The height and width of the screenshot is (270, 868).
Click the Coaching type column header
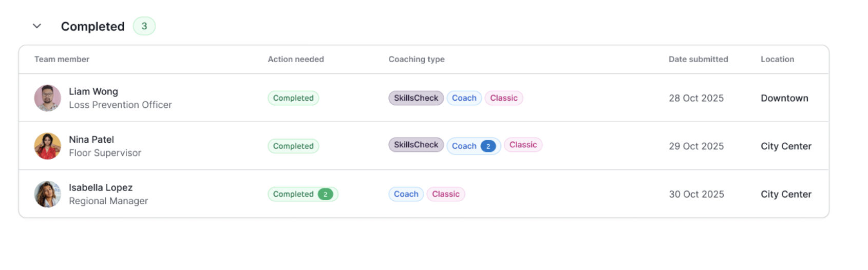click(416, 60)
